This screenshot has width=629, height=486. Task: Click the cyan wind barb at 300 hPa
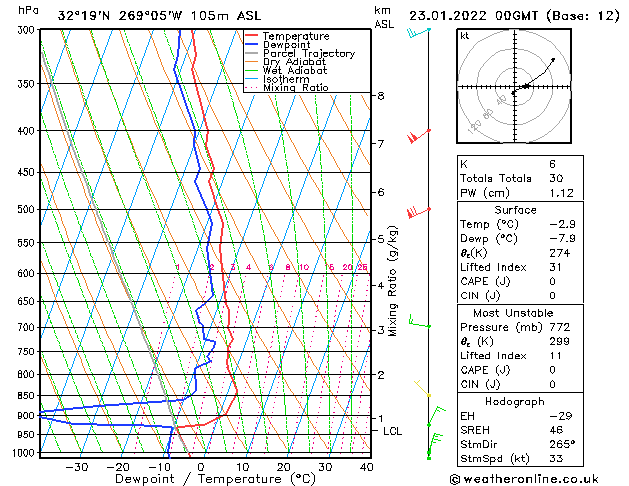point(418,32)
